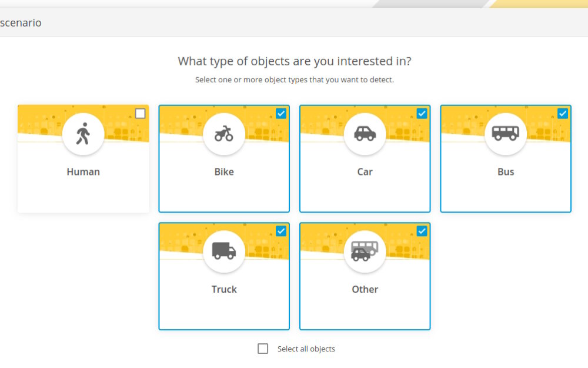The height and width of the screenshot is (368, 588).
Task: Click the Truck label text
Action: [x=224, y=289]
